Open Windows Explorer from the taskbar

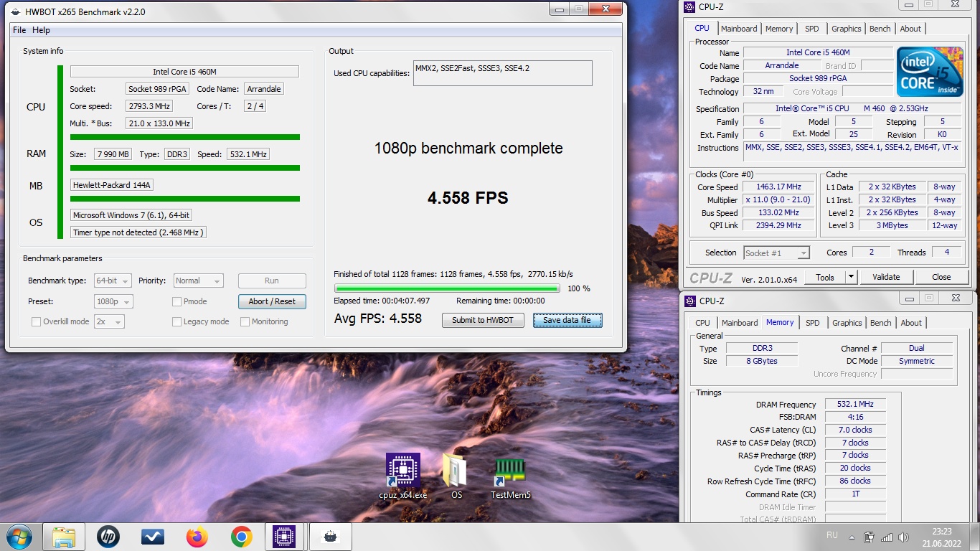pyautogui.click(x=64, y=537)
